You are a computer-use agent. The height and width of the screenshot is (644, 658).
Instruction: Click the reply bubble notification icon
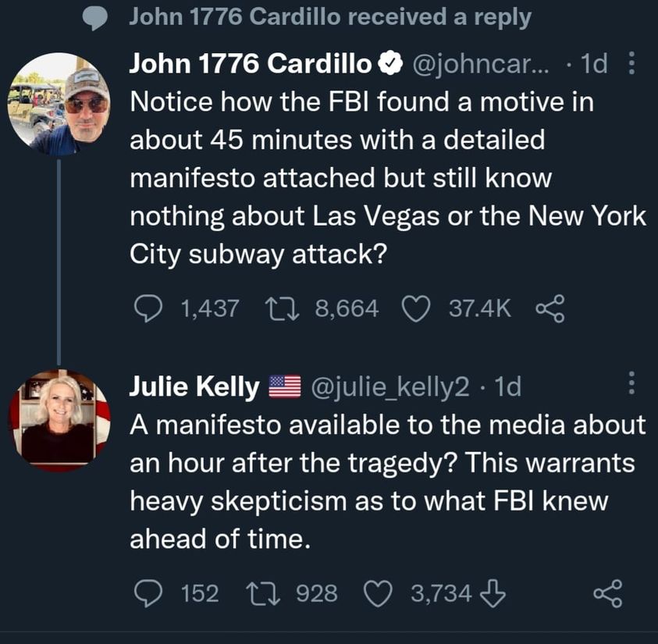pyautogui.click(x=97, y=19)
